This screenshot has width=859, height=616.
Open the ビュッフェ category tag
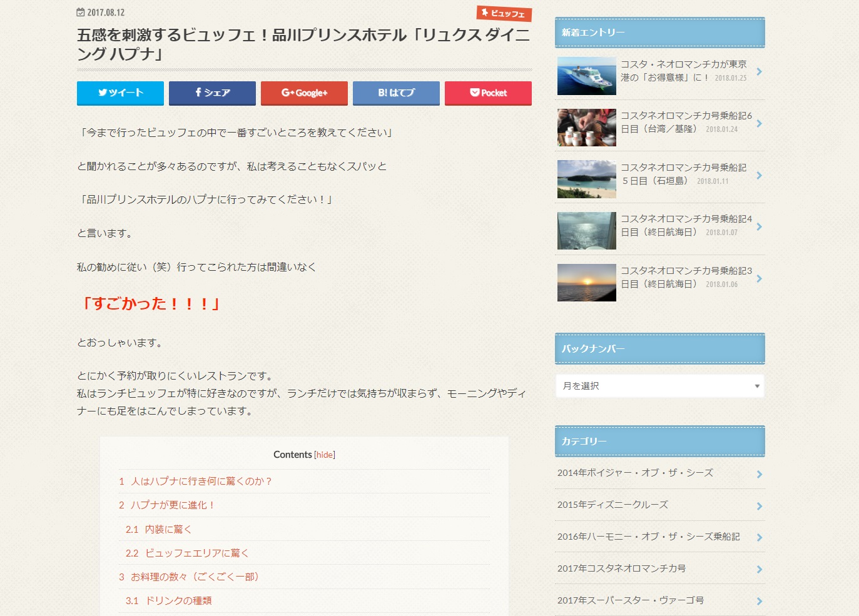pos(504,13)
